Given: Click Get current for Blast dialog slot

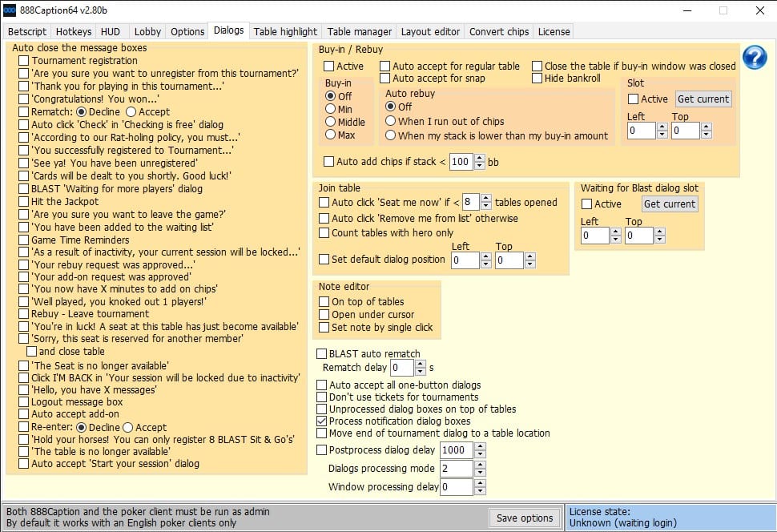Looking at the screenshot, I should [x=670, y=204].
